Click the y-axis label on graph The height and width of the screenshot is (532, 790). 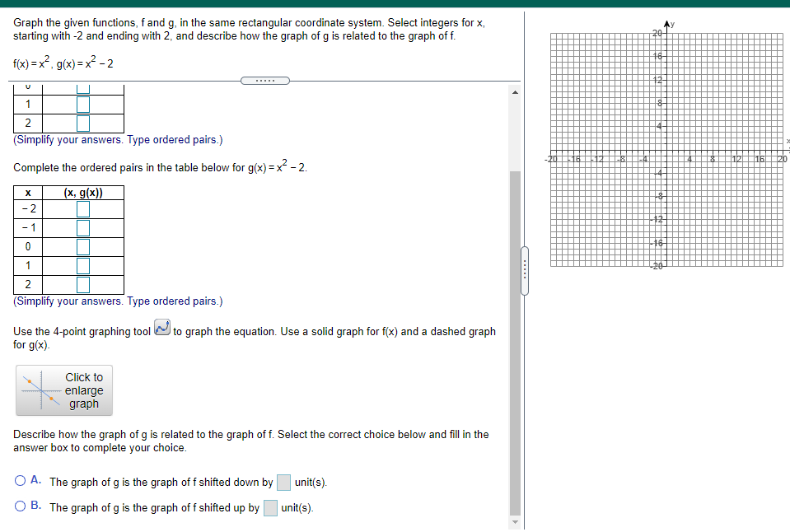pyautogui.click(x=672, y=24)
